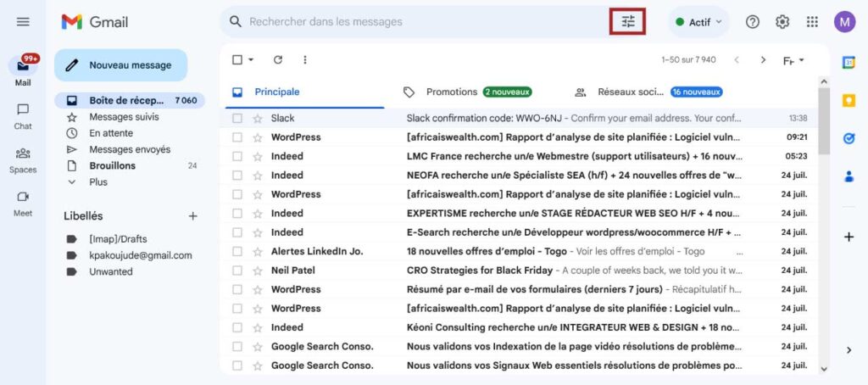Toggle the select-all checkbox
The image size is (868, 385).
point(237,60)
